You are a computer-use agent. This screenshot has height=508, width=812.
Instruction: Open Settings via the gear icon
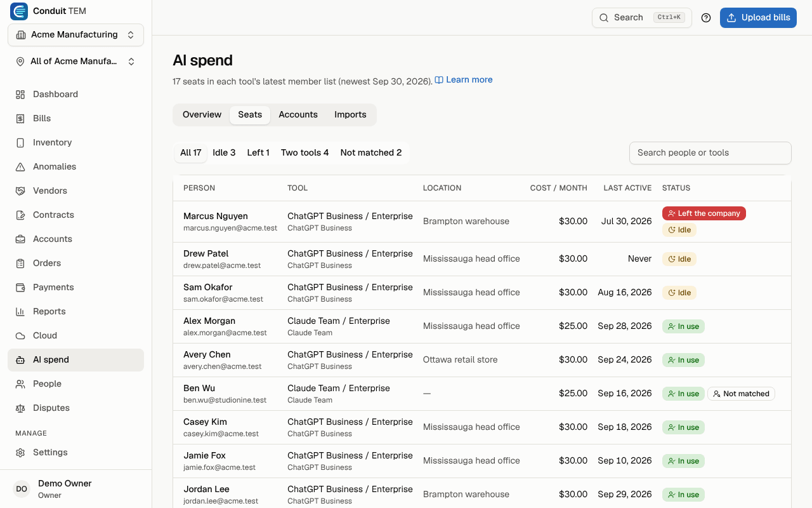pyautogui.click(x=20, y=452)
